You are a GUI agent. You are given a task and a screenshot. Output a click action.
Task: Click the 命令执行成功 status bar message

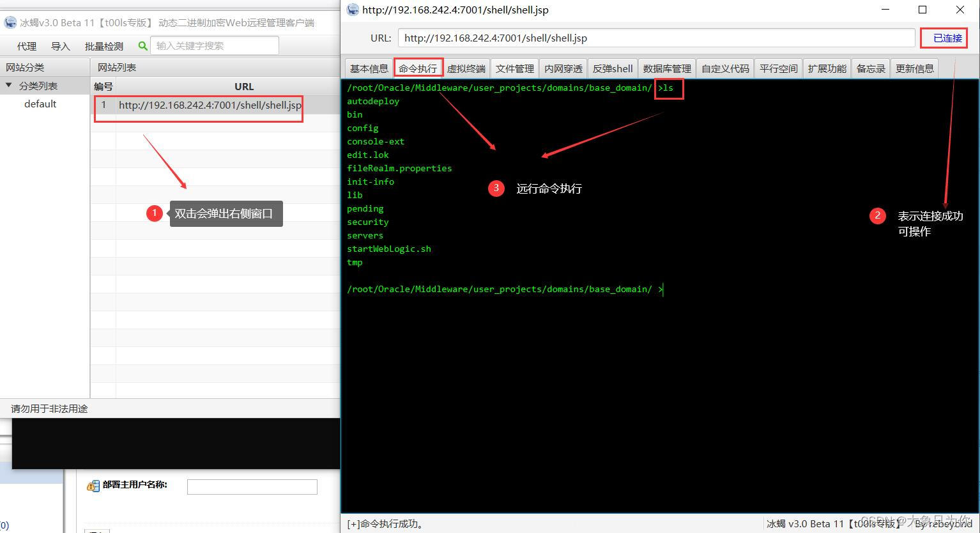click(385, 524)
